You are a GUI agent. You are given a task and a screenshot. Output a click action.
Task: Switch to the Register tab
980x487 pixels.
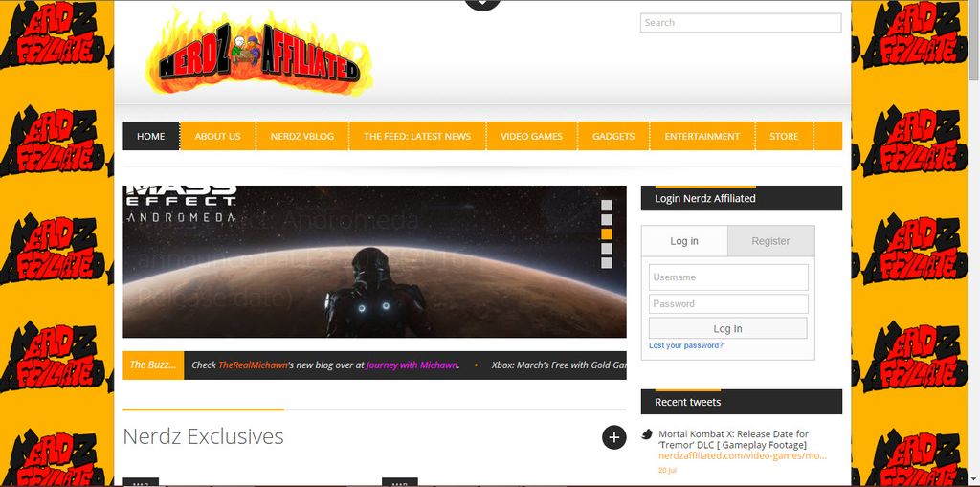click(770, 241)
